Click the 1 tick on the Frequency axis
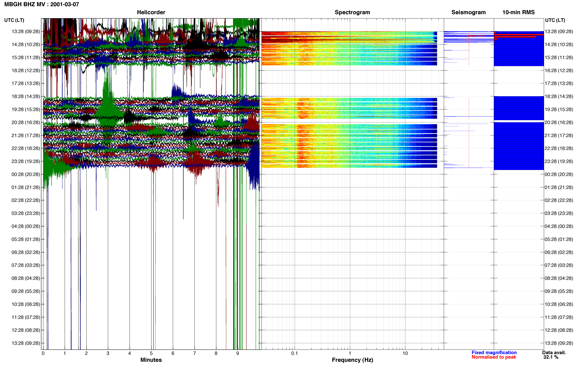588x368 pixels. 350,353
